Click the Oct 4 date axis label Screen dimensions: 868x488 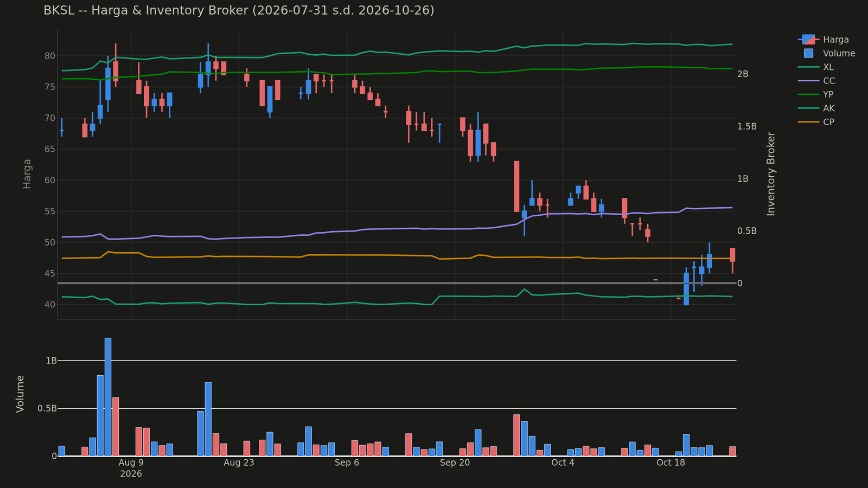(x=563, y=463)
